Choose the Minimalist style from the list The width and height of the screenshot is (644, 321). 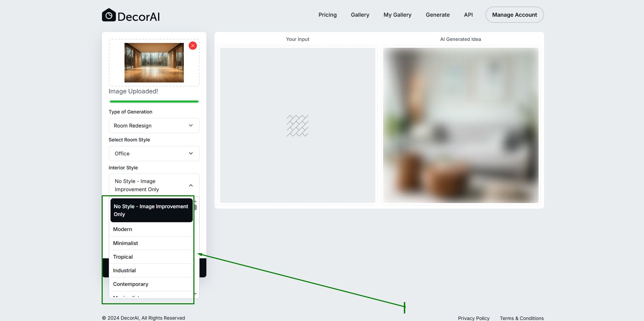tap(126, 243)
